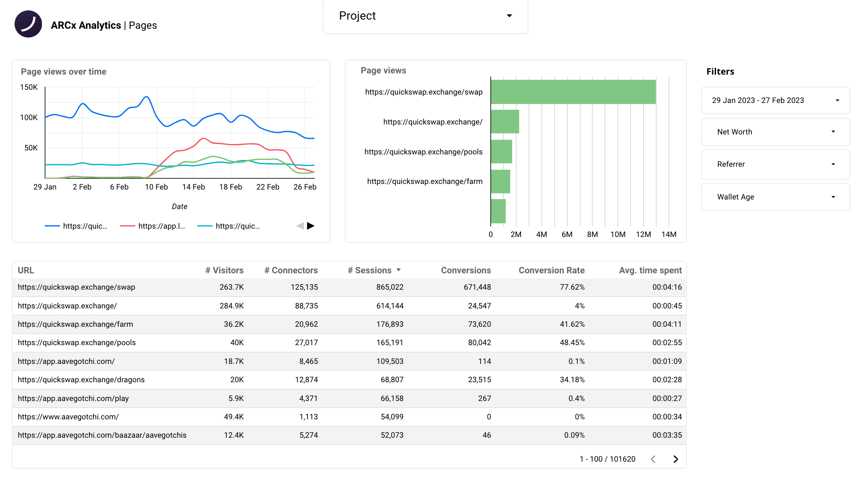
Task: Select table row https://www.aavegotchi.com/
Action: pyautogui.click(x=349, y=417)
